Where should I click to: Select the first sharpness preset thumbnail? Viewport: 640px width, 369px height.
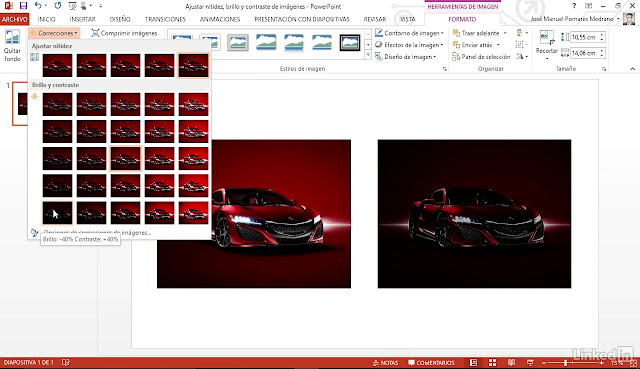coord(57,65)
